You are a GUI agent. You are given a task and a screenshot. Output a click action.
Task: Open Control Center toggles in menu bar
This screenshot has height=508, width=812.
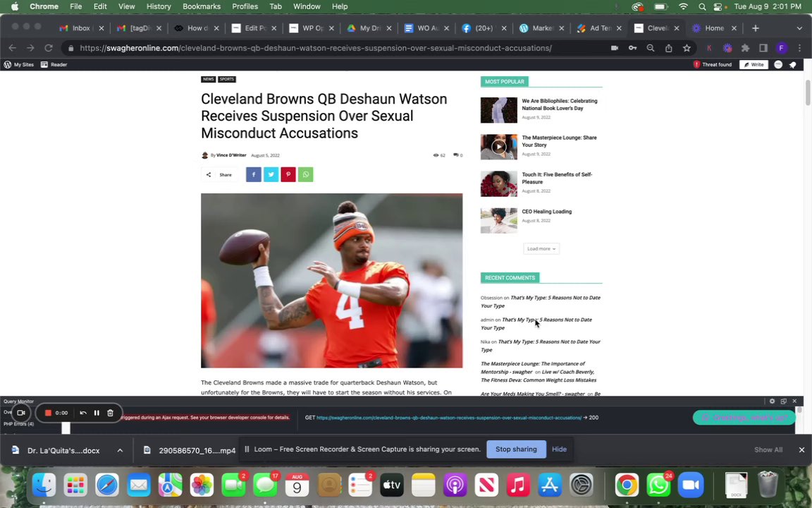click(x=718, y=6)
